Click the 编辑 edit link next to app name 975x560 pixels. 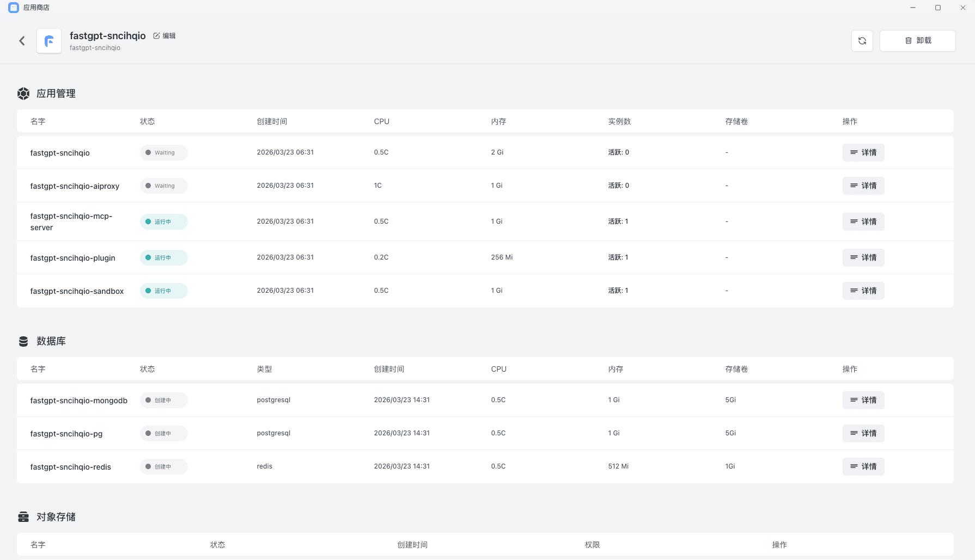pyautogui.click(x=164, y=36)
